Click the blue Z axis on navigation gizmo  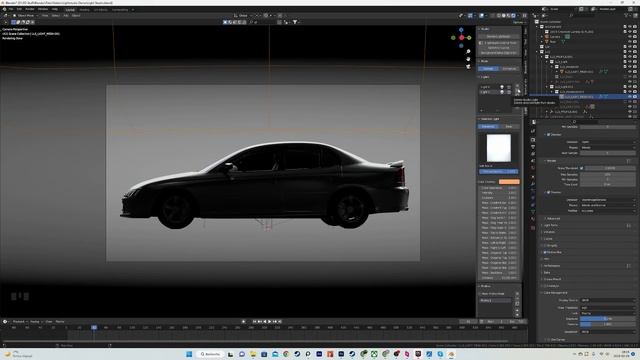pos(461,30)
